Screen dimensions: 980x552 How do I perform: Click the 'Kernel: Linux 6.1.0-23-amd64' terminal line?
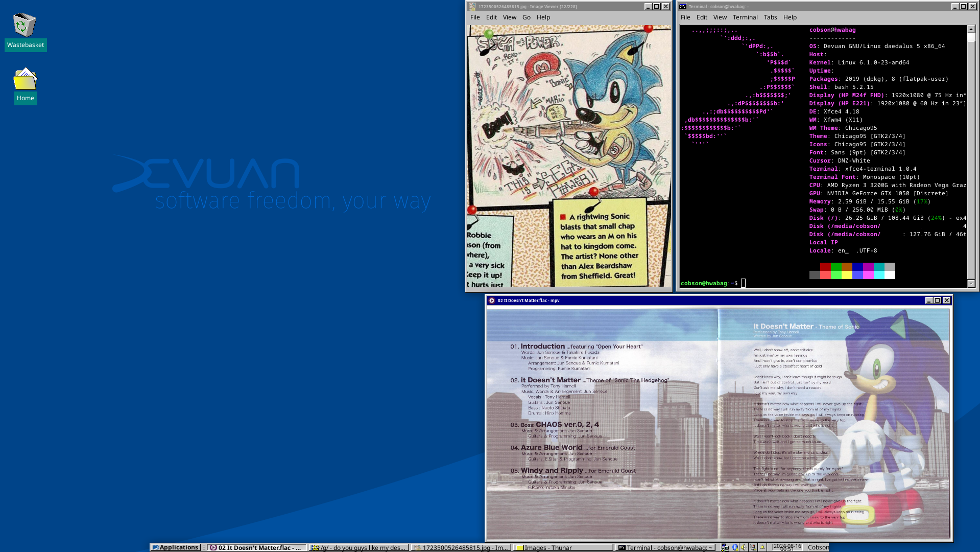pyautogui.click(x=859, y=62)
